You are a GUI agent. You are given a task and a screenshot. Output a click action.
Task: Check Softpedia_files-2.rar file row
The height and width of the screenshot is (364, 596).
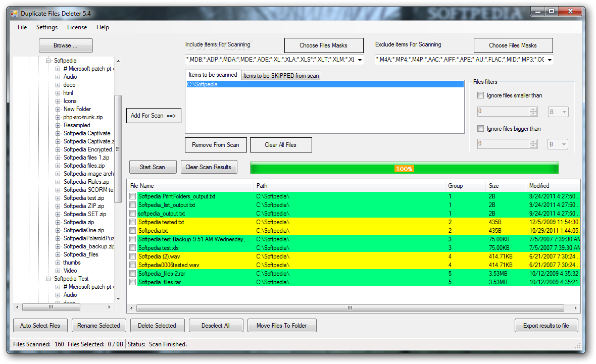(133, 274)
